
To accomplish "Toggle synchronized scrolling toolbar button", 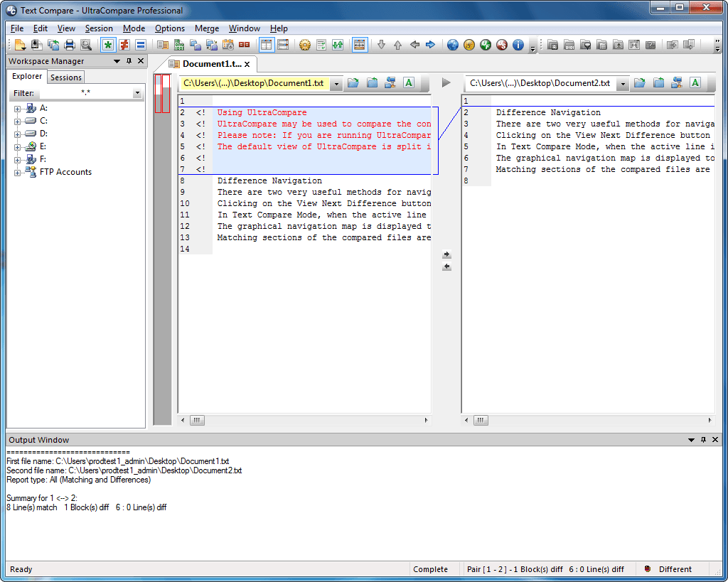I will (x=359, y=45).
